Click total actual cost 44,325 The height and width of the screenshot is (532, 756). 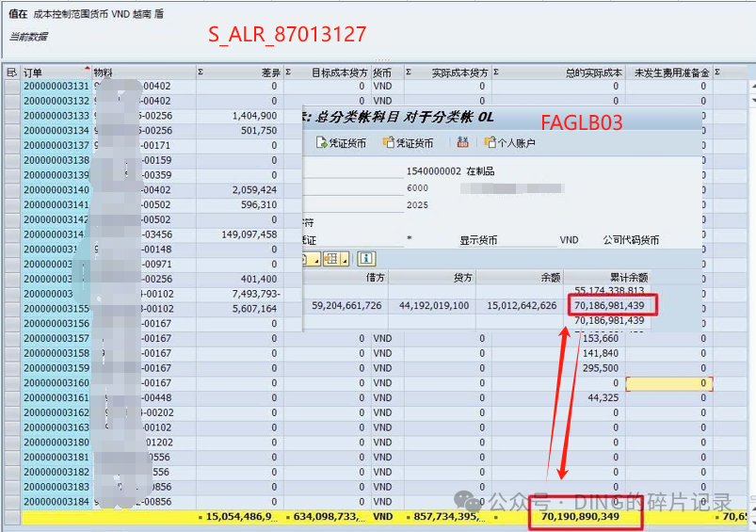(x=603, y=398)
